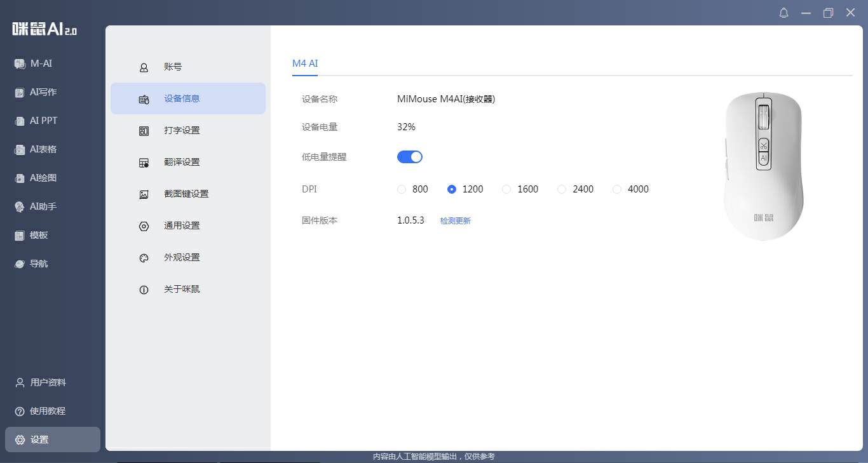
Task: Select the 1600 DPI radio option
Action: (x=506, y=189)
